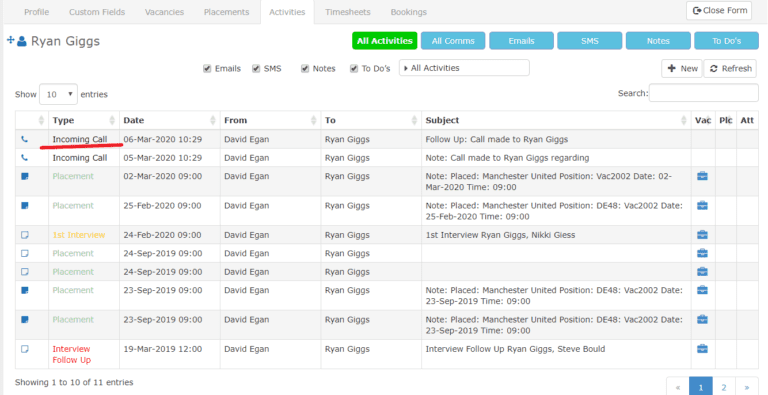The width and height of the screenshot is (768, 395).
Task: Sort the first icon column
Action: tap(41, 120)
